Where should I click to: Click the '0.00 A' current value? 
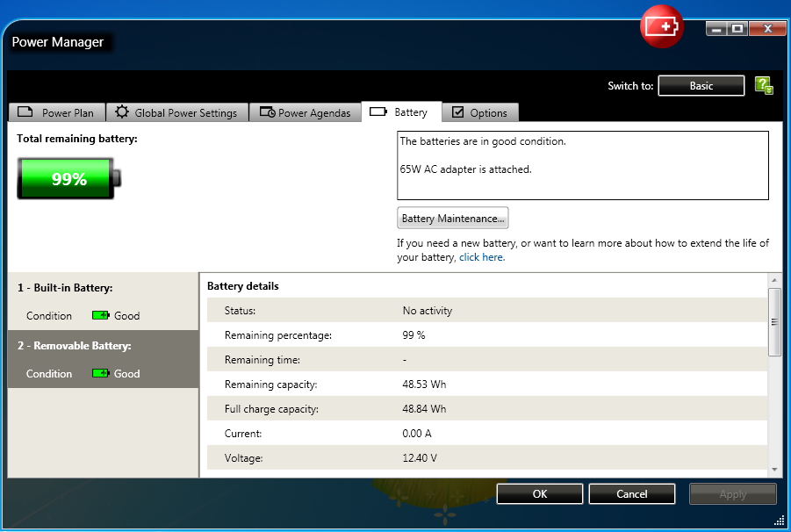pos(417,434)
